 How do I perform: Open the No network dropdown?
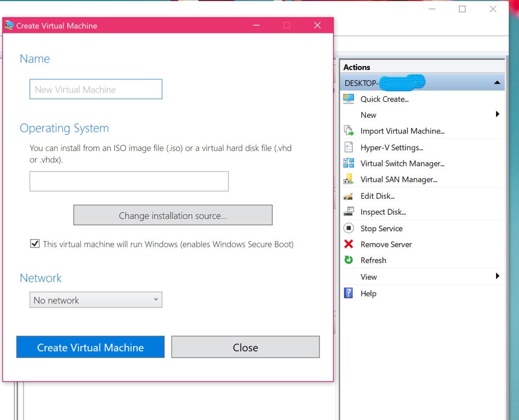pos(96,300)
